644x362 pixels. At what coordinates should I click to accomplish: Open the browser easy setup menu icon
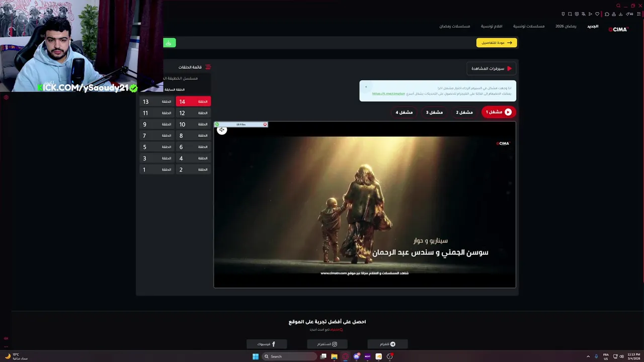(x=639, y=14)
